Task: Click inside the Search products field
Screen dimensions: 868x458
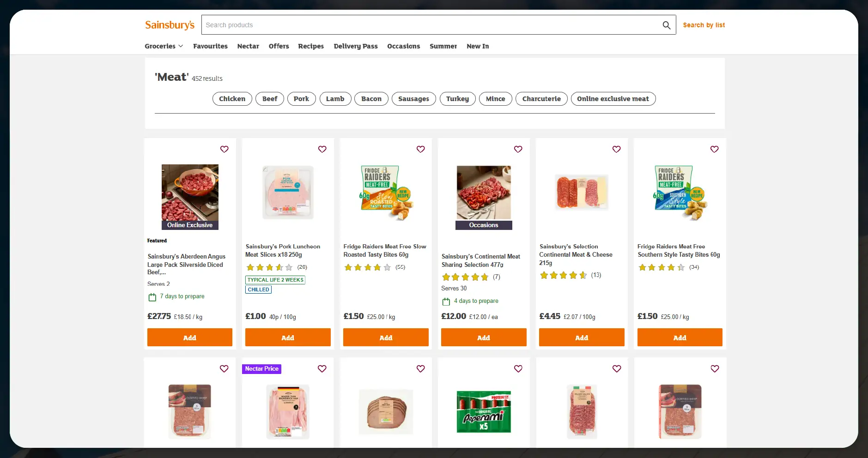Action: (x=416, y=25)
